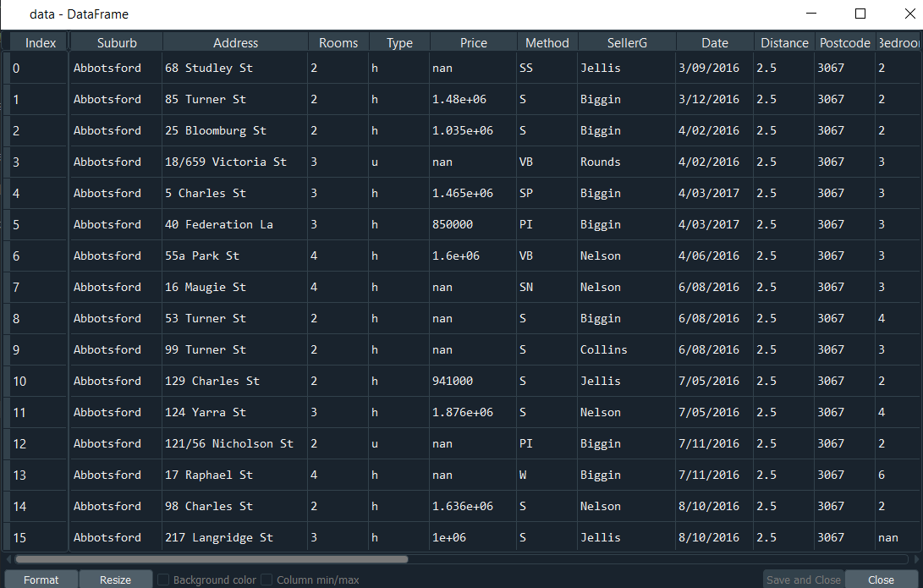Maximize the DataFrame window

pos(860,14)
